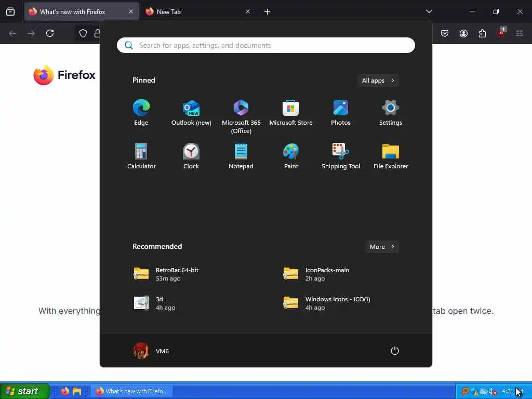Open Firefox extensions panel
The image size is (532, 399).
pos(482,33)
